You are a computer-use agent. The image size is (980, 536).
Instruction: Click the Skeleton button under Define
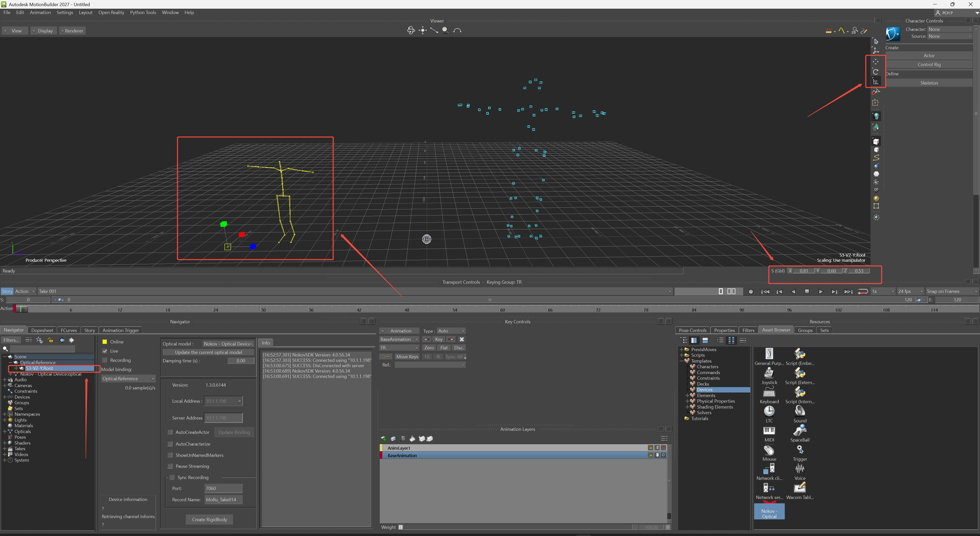pyautogui.click(x=929, y=83)
